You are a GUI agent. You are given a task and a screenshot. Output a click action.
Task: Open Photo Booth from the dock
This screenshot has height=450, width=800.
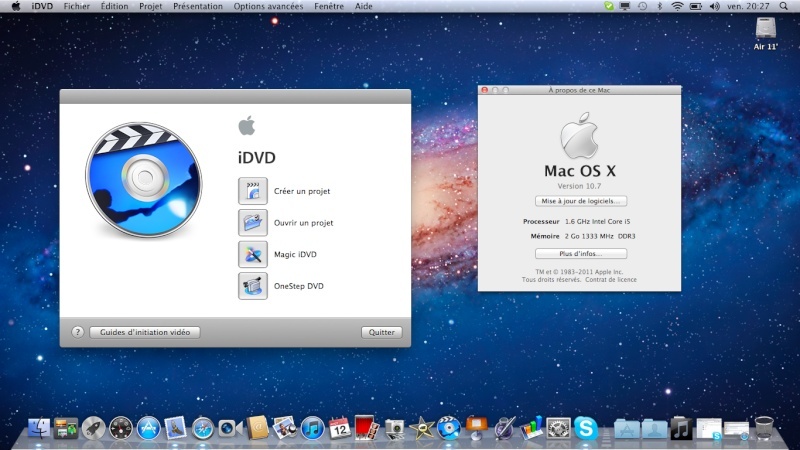click(366, 428)
